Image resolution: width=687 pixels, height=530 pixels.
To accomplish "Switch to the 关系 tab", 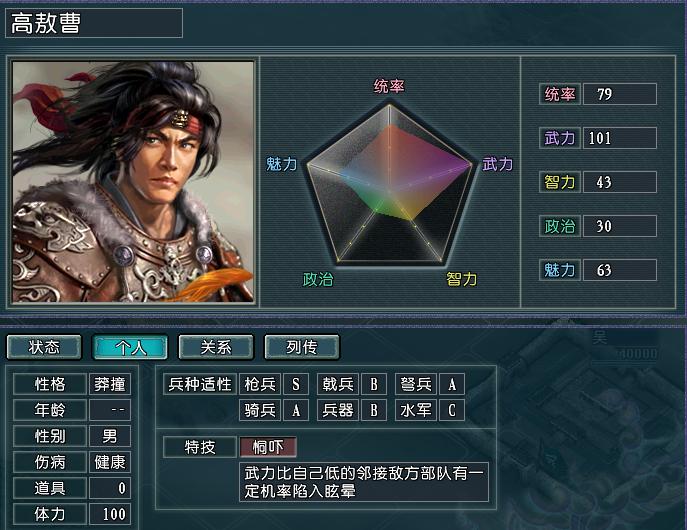I will click(x=216, y=347).
